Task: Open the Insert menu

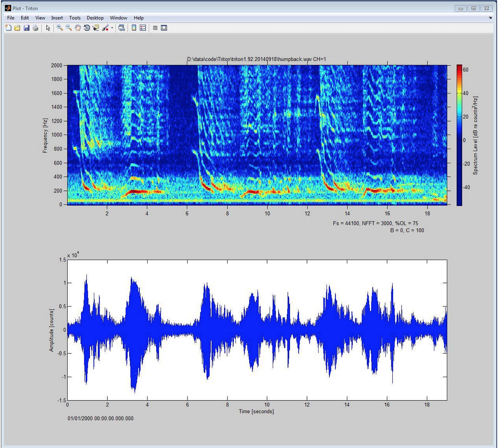Action: [x=57, y=18]
